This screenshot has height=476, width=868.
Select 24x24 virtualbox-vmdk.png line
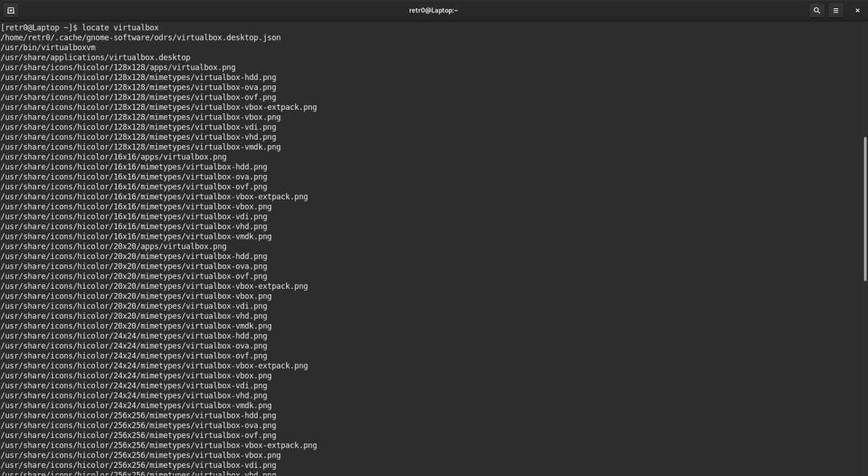click(136, 405)
